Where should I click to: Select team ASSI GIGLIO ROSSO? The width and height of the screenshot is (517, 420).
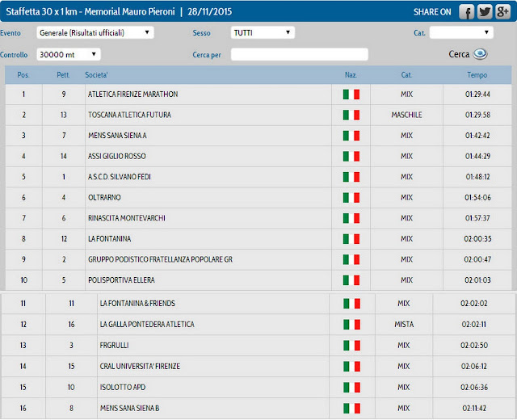coord(116,156)
